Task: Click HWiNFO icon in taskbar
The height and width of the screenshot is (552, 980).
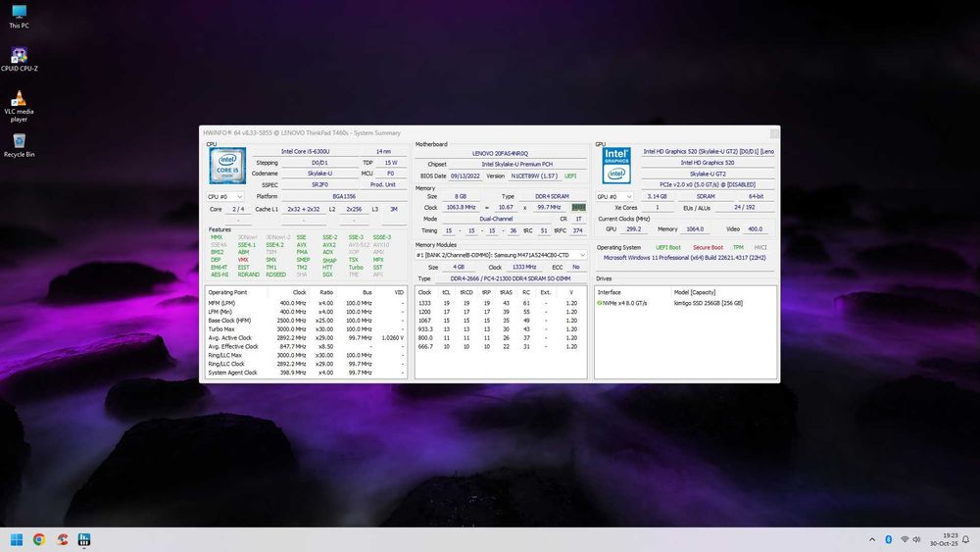Action: coord(83,539)
